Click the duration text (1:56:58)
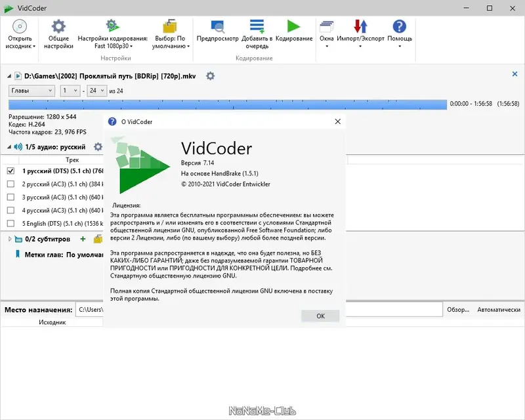 coord(508,104)
